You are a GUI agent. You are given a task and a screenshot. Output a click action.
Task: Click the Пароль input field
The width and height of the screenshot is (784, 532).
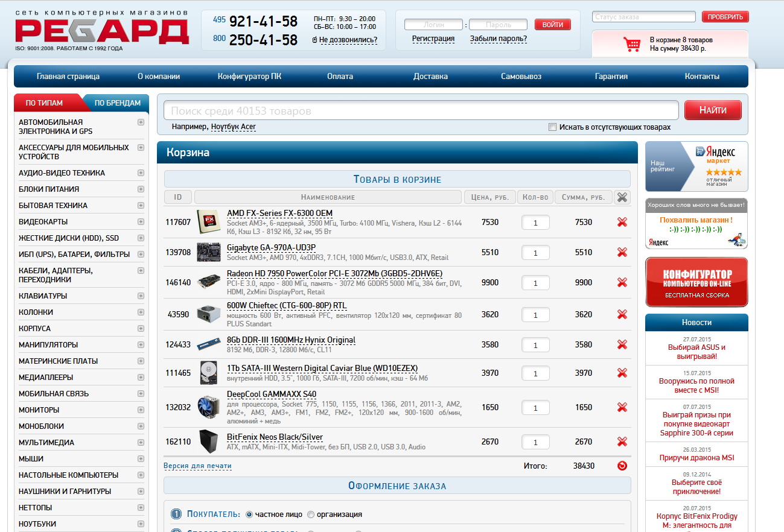498,25
